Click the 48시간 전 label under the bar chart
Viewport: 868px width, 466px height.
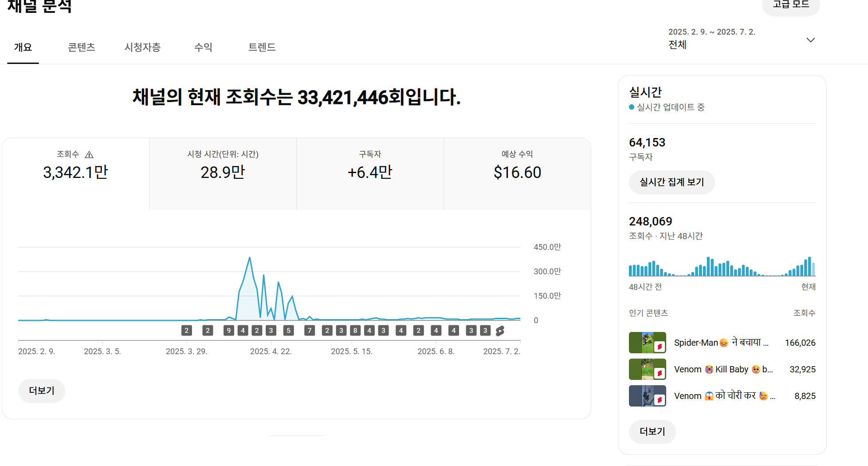[645, 287]
